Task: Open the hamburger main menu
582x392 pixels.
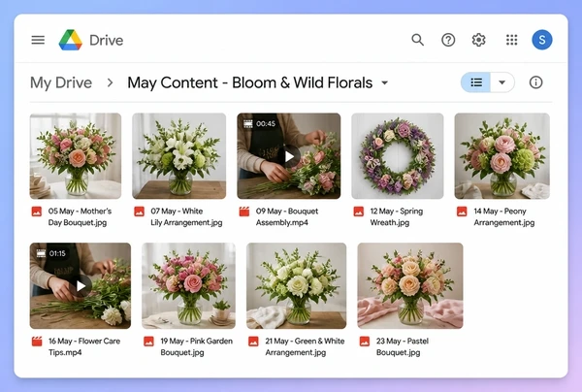Action: coord(38,40)
